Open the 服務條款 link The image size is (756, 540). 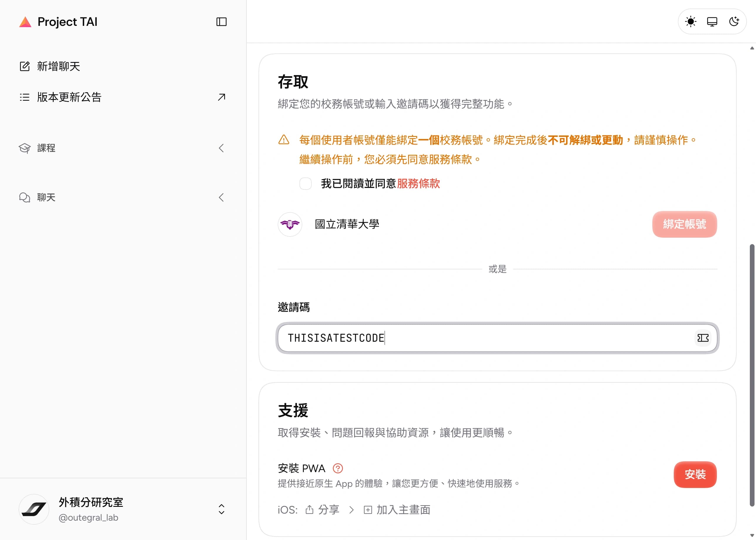tap(419, 184)
